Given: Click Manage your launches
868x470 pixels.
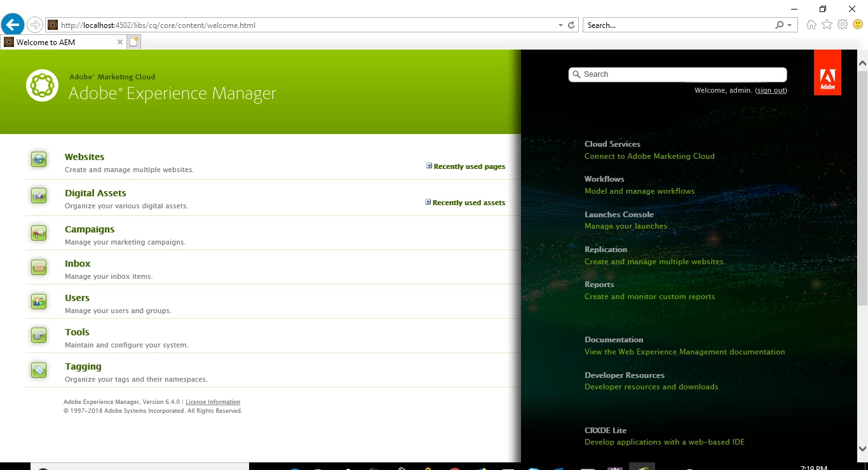Looking at the screenshot, I should (626, 226).
